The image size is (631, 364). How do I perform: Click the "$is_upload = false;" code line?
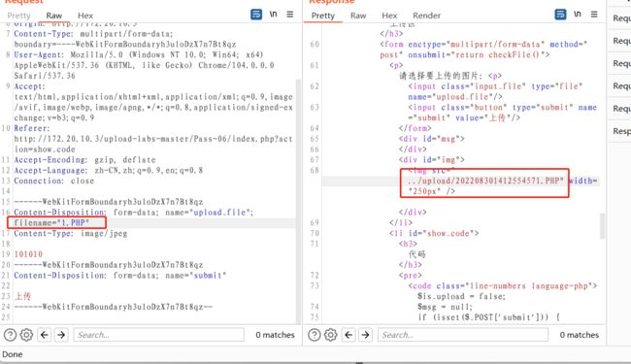pyautogui.click(x=461, y=296)
